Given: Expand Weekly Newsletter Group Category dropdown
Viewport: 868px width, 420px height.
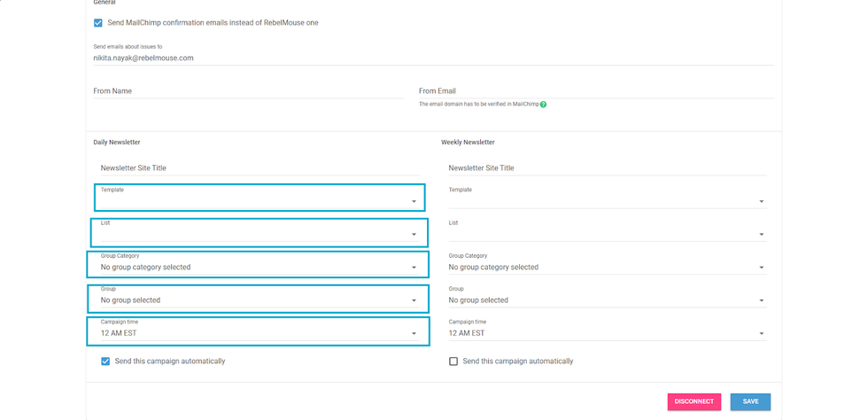Looking at the screenshot, I should point(606,267).
